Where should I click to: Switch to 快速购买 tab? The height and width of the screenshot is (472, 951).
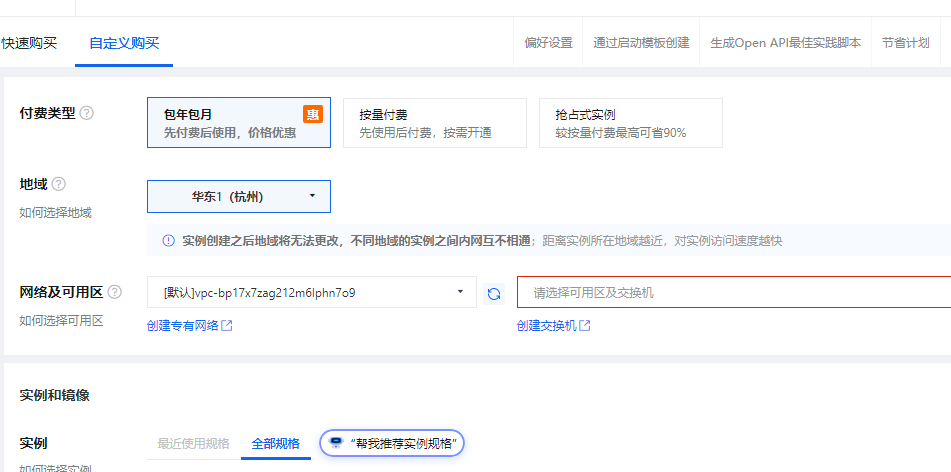[29, 43]
